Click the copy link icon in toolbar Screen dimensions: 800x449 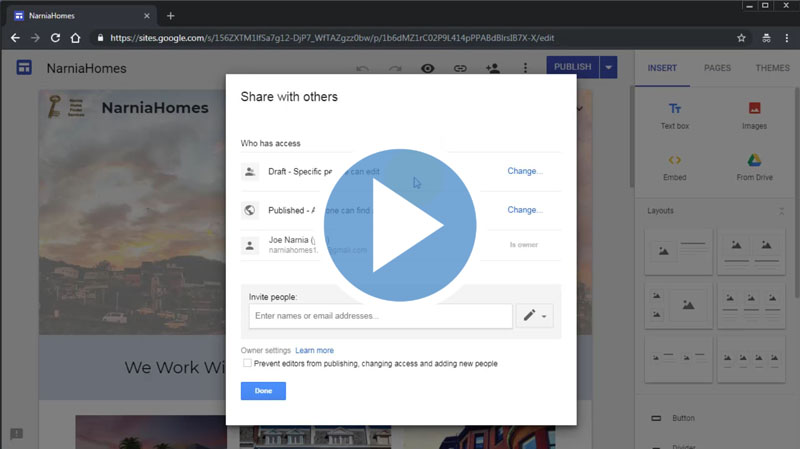click(x=460, y=68)
